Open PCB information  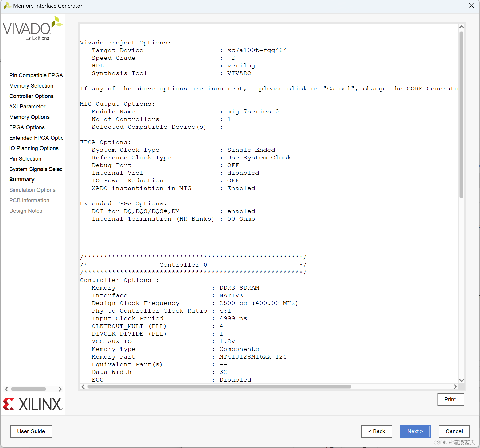tap(29, 200)
